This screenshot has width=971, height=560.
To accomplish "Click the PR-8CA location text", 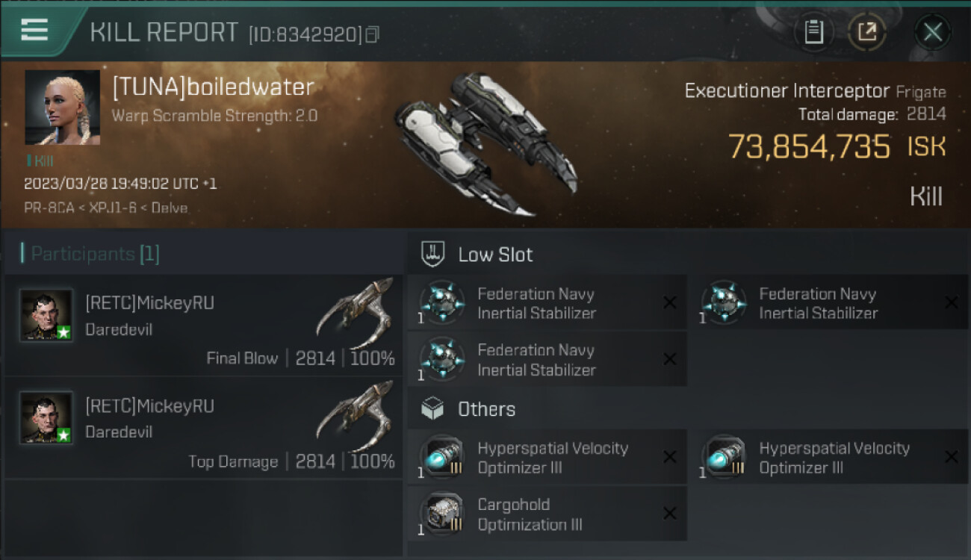I will (49, 208).
